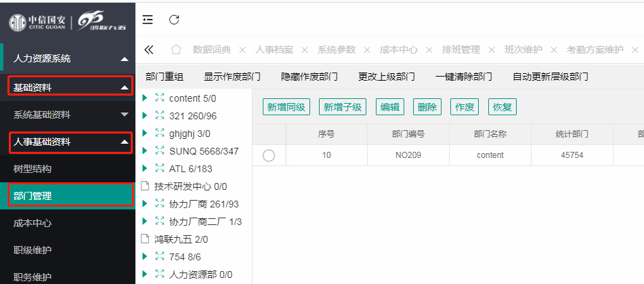Go to the home tab icon
This screenshot has height=284, width=644.
pyautogui.click(x=176, y=49)
